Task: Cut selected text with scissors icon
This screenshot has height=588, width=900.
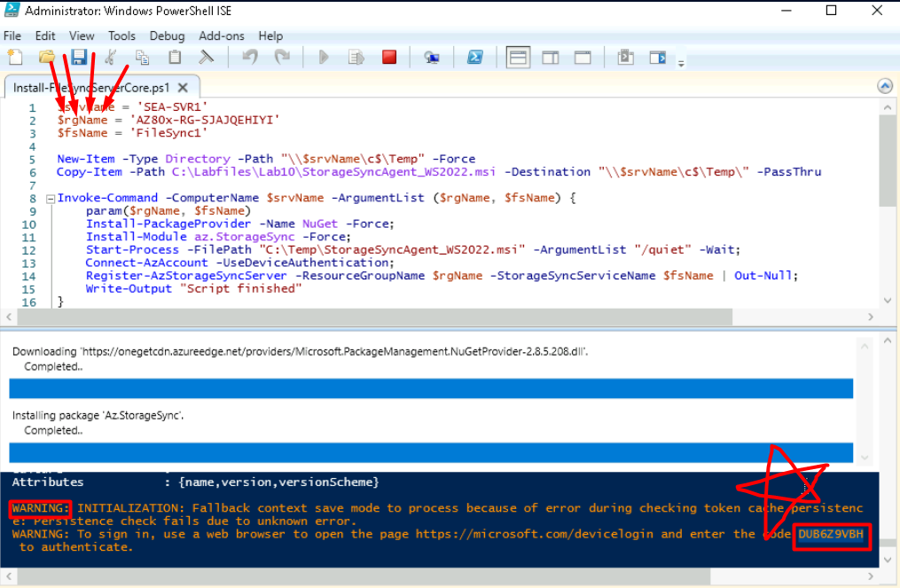Action: (x=111, y=57)
